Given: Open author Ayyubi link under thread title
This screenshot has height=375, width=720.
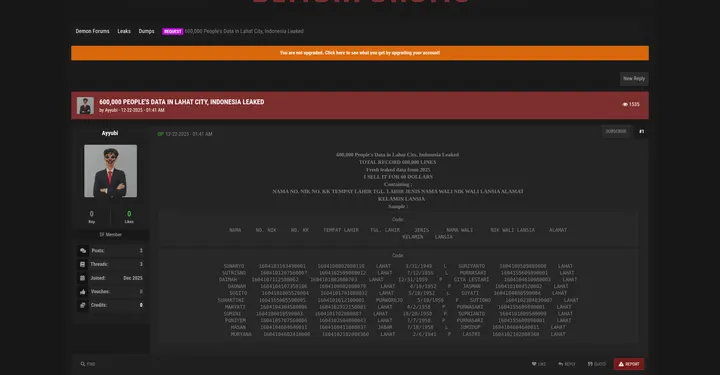Looking at the screenshot, I should 111,111.
